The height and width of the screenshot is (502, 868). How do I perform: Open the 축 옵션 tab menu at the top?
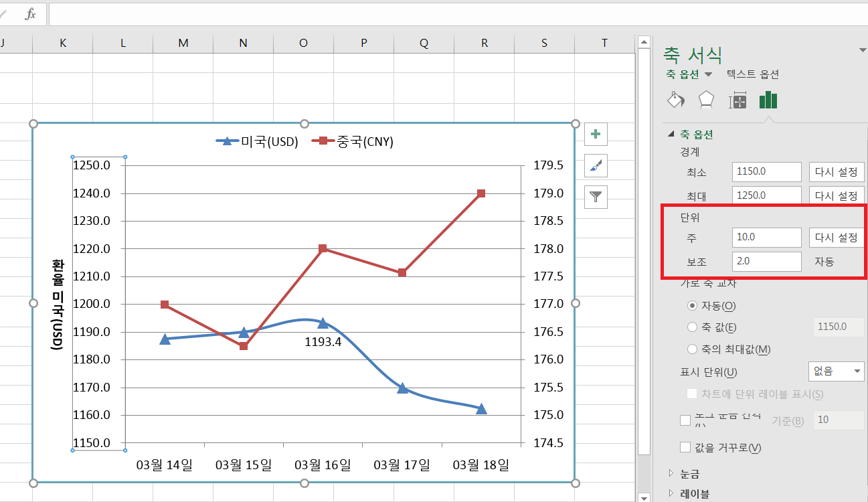coord(689,74)
